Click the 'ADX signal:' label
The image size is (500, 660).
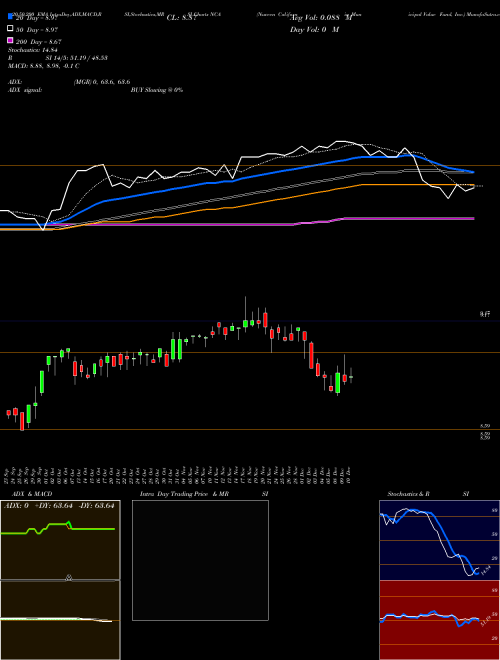point(24,90)
